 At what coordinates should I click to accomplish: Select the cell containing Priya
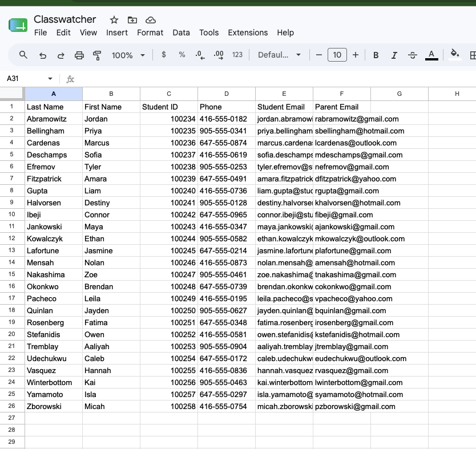click(x=111, y=131)
